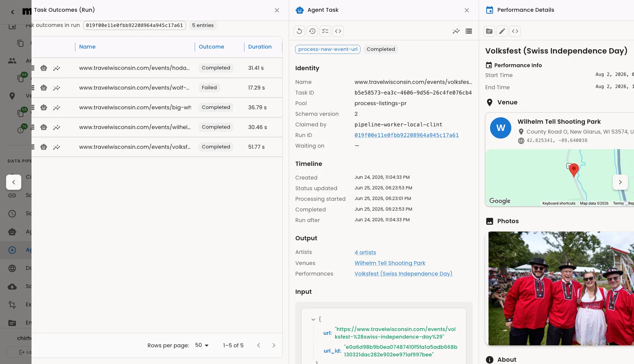Click the chart icon in the volksf... row
The width and height of the screenshot is (634, 364).
point(57,147)
